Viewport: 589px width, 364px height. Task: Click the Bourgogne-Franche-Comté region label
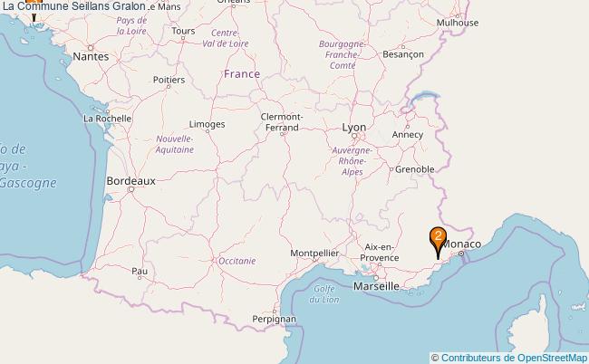[x=343, y=55]
